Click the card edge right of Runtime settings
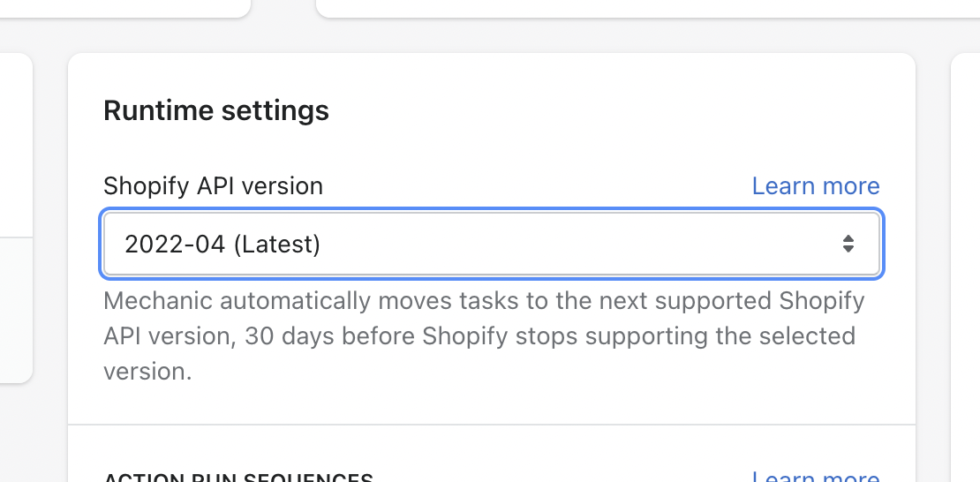The height and width of the screenshot is (482, 980). pos(966,265)
